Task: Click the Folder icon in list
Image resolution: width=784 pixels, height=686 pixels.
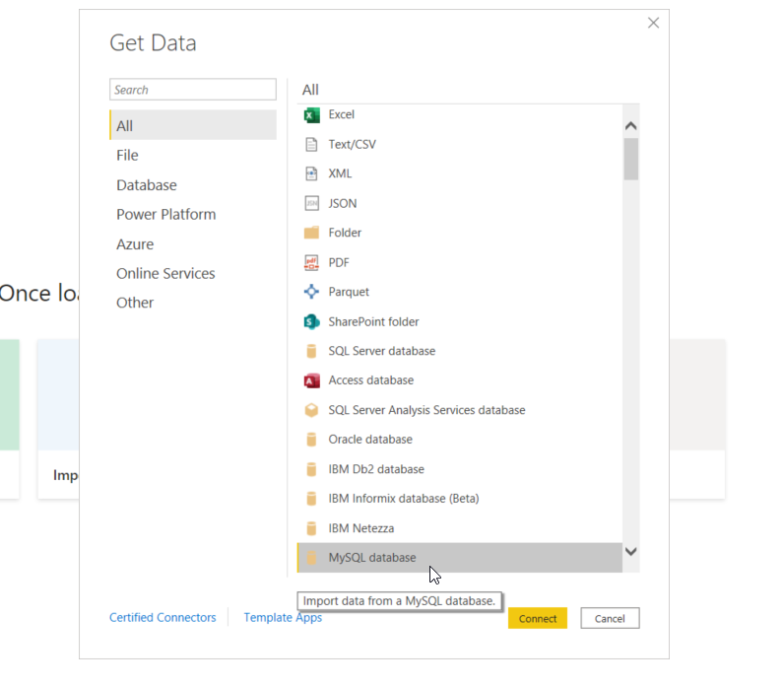Action: click(x=311, y=233)
